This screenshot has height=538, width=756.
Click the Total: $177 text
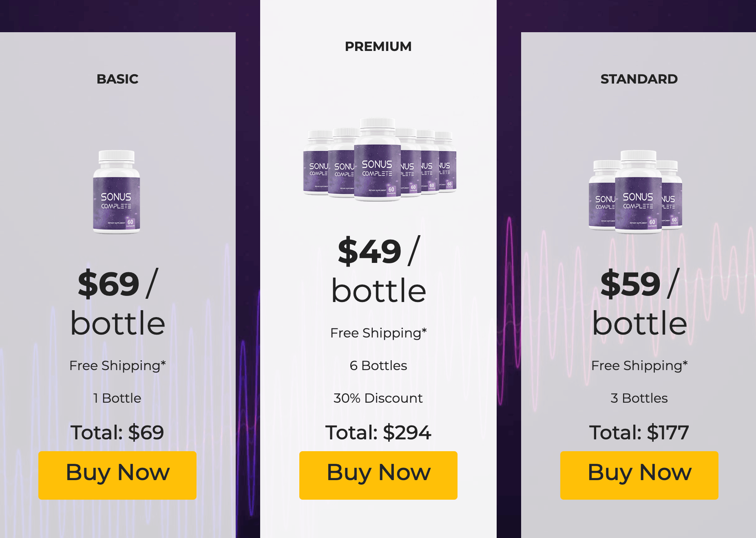pyautogui.click(x=639, y=432)
